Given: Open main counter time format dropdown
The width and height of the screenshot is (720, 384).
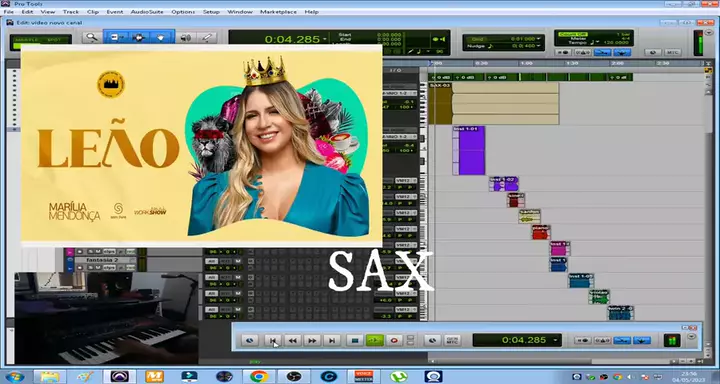Looking at the screenshot, I should pos(326,39).
